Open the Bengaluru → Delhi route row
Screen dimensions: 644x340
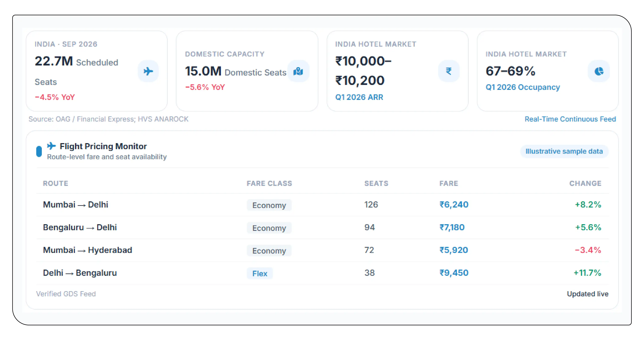coord(323,227)
